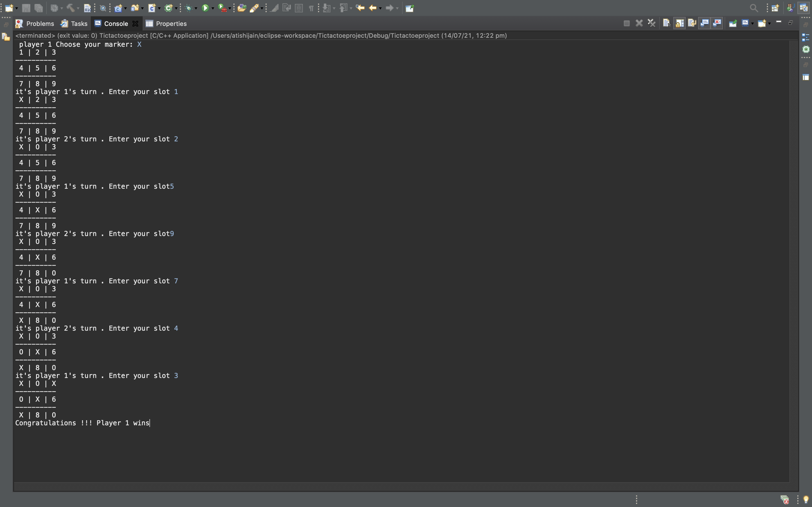Toggle Word Wrap in the console
The image size is (812, 507).
tap(692, 23)
